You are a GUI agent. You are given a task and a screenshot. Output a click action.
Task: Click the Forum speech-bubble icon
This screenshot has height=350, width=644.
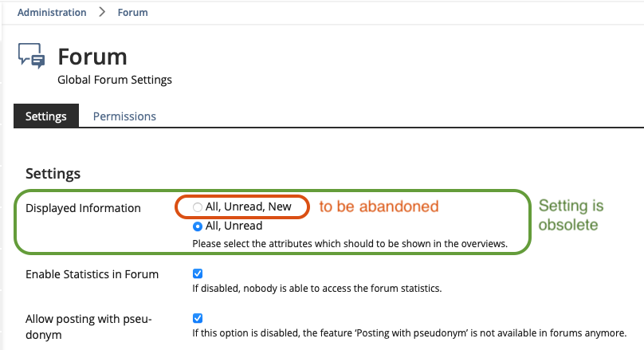click(32, 57)
